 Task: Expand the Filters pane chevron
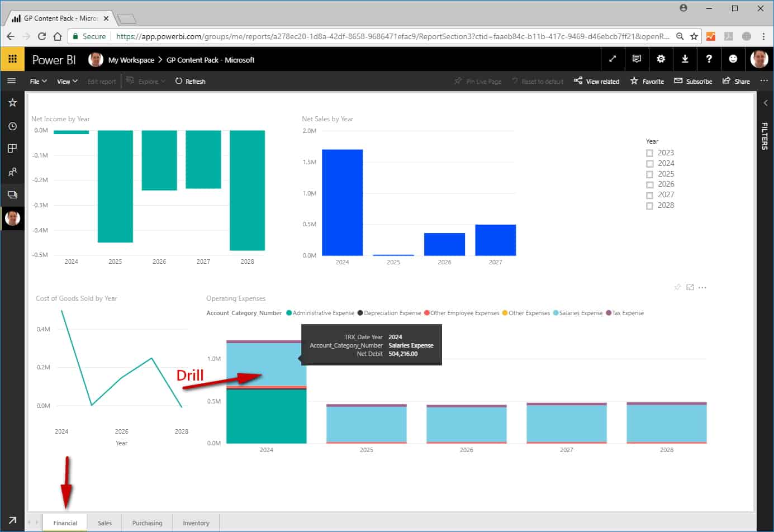(x=765, y=103)
